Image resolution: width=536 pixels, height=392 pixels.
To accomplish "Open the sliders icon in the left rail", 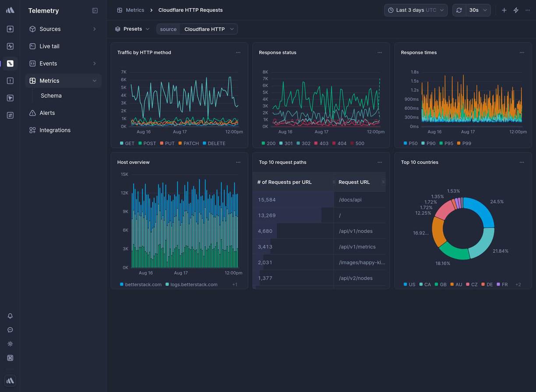I will click(x=10, y=115).
